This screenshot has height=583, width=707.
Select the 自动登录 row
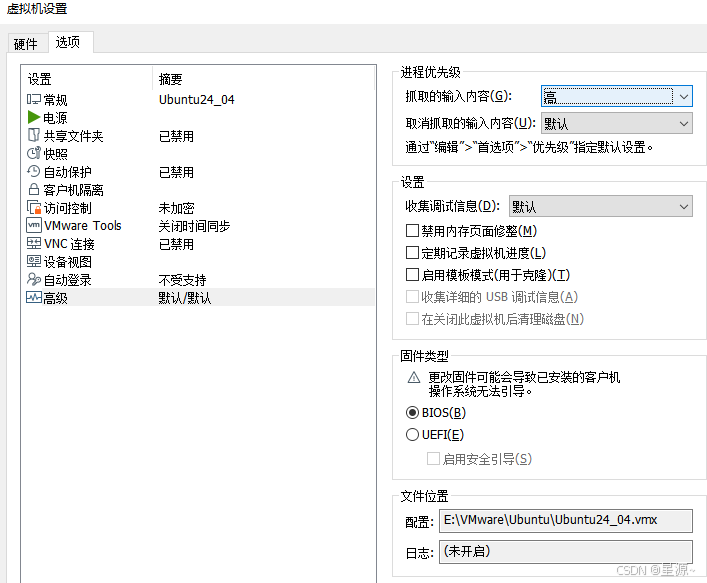point(198,280)
